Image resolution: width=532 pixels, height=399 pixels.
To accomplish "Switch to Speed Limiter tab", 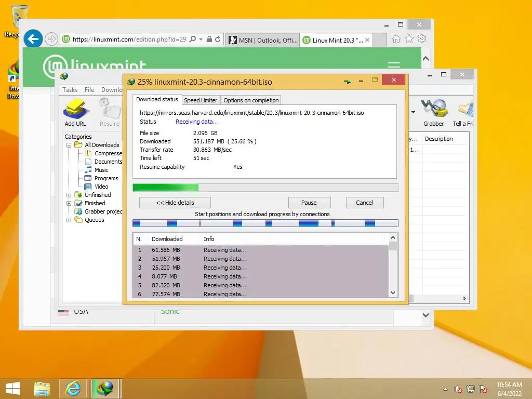I will pos(201,100).
